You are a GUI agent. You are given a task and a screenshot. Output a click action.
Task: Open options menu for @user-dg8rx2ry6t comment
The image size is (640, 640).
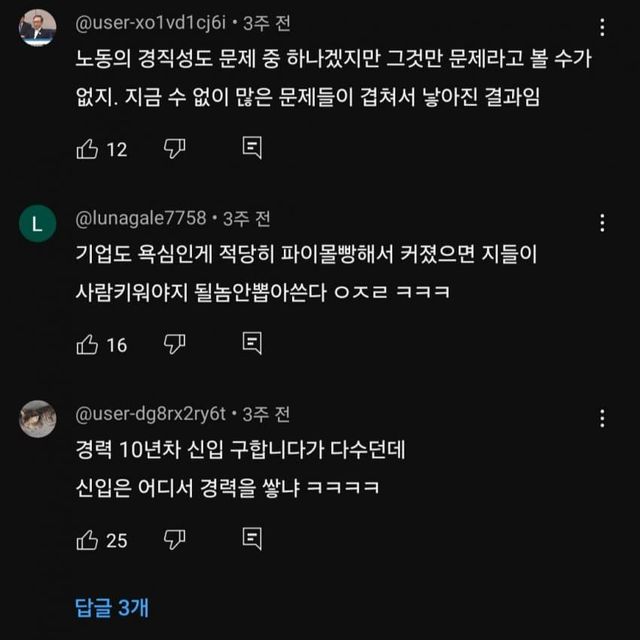point(601,418)
